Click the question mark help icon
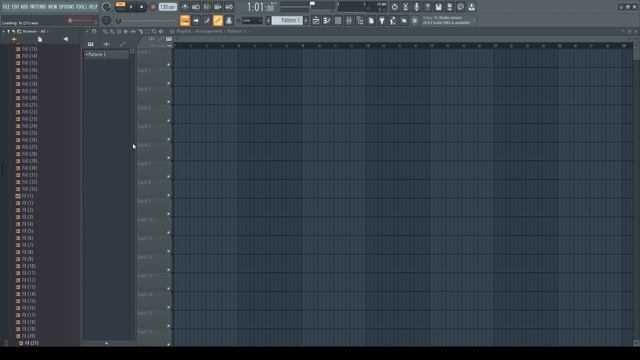The width and height of the screenshot is (640, 360). coord(427,7)
